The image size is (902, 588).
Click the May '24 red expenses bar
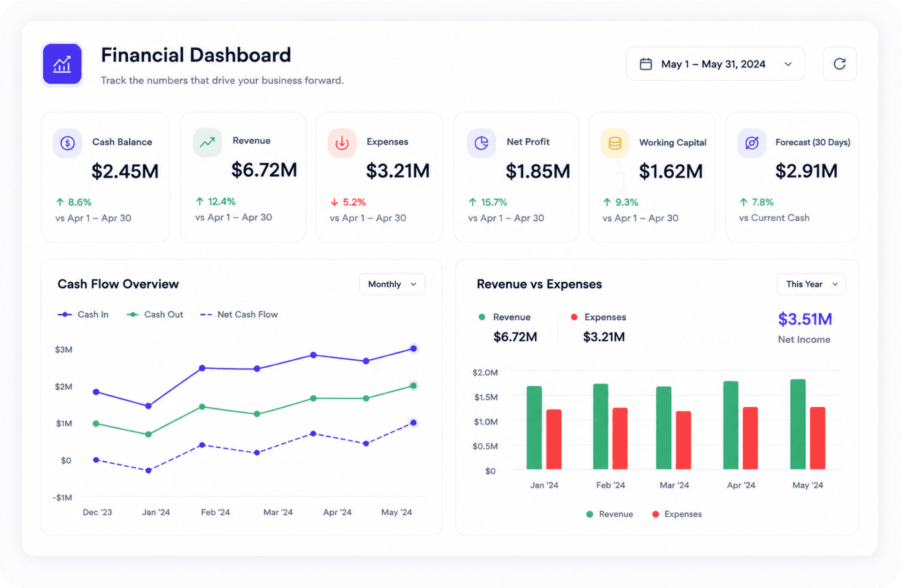point(817,438)
